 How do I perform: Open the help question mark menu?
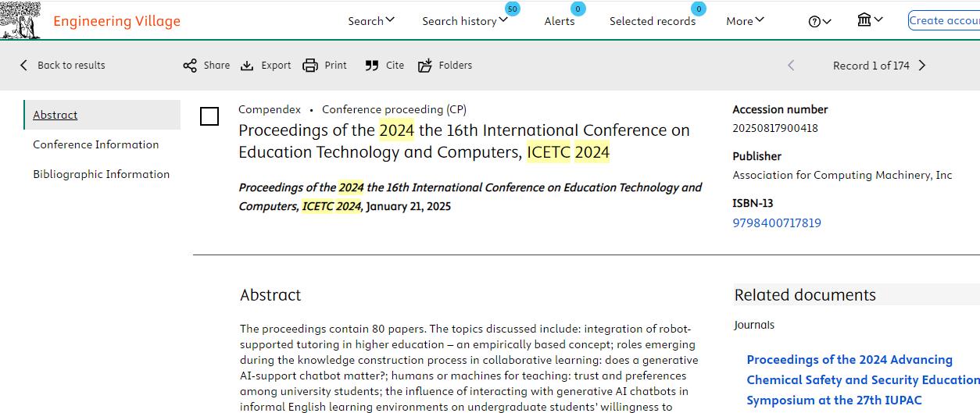point(820,21)
